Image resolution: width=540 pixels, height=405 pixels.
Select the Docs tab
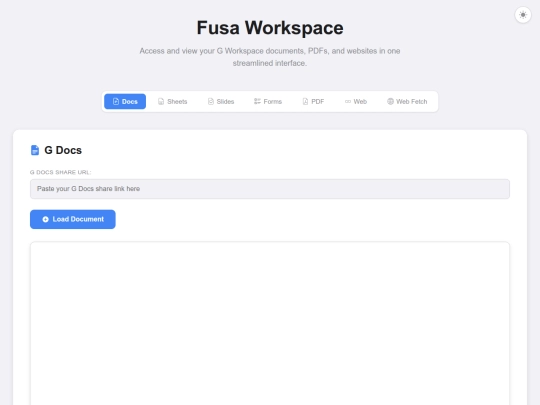[x=125, y=101]
